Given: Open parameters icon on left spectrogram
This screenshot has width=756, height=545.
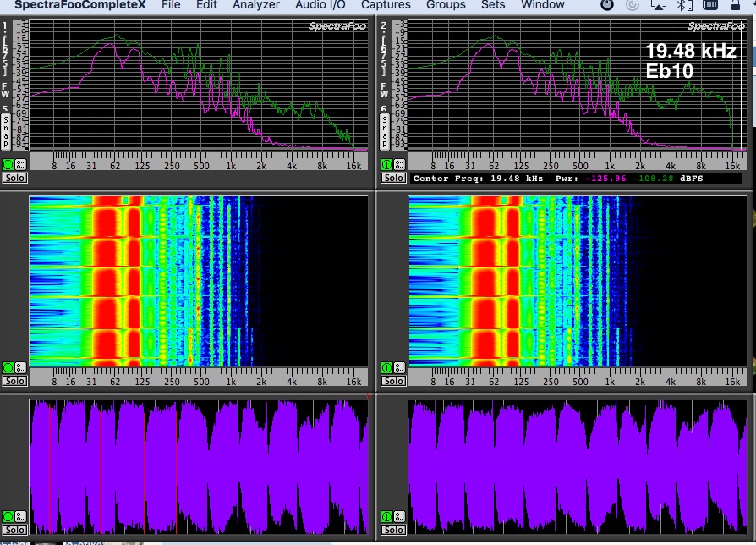Looking at the screenshot, I should (20, 368).
